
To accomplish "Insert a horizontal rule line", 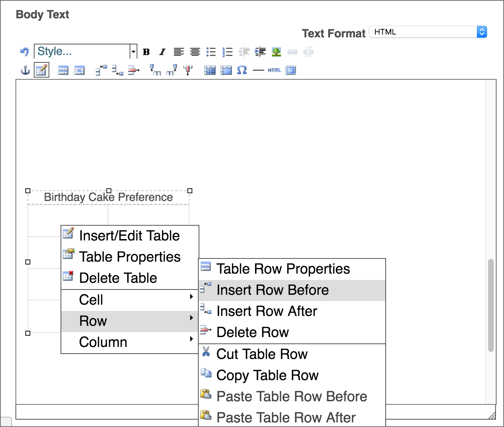I will click(x=258, y=71).
